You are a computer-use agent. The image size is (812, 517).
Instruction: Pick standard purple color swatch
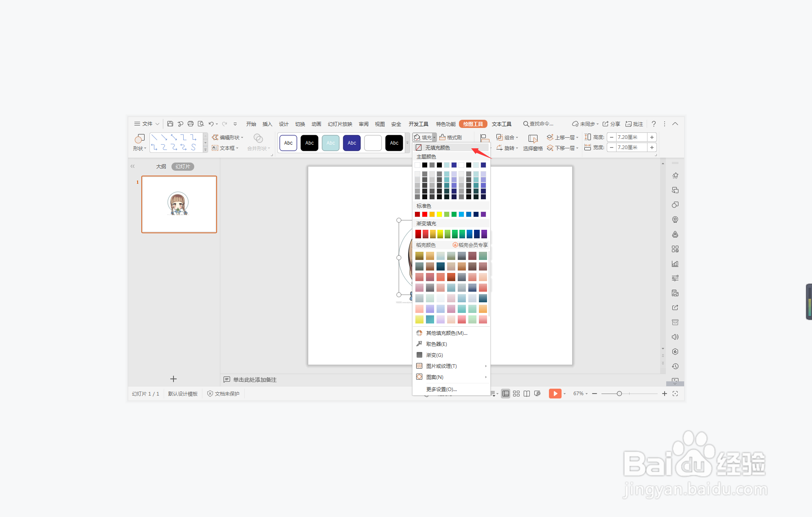click(483, 214)
